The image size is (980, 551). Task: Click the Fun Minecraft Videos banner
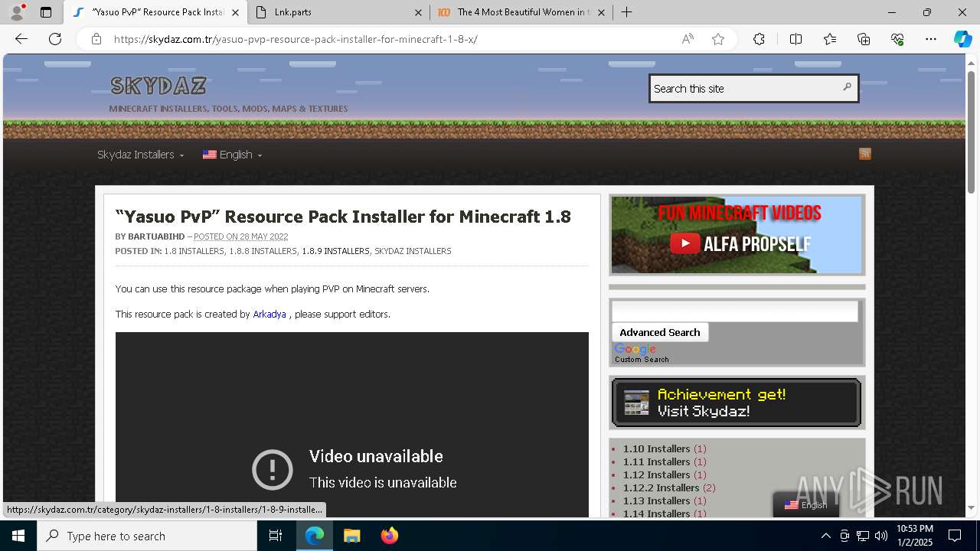[x=737, y=235]
